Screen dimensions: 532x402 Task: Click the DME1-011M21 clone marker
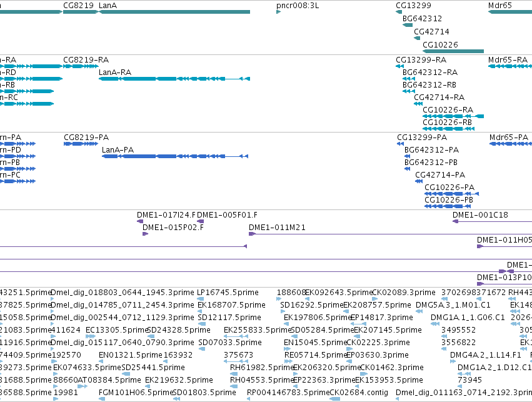click(252, 234)
